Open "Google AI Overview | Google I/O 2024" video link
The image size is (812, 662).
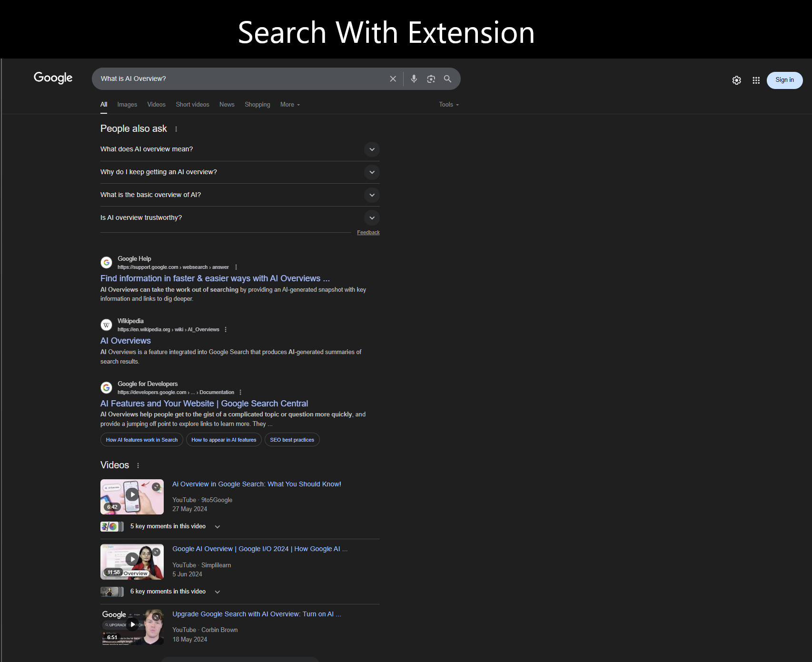point(260,549)
